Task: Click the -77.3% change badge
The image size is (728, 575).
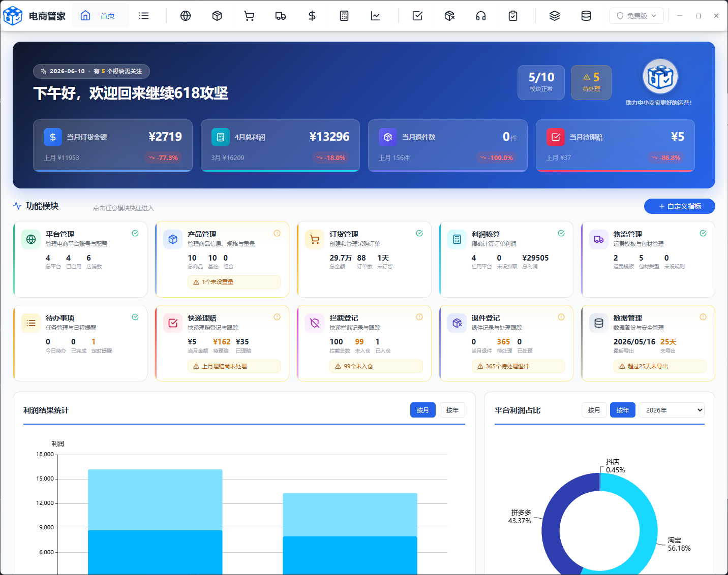Action: pyautogui.click(x=164, y=158)
